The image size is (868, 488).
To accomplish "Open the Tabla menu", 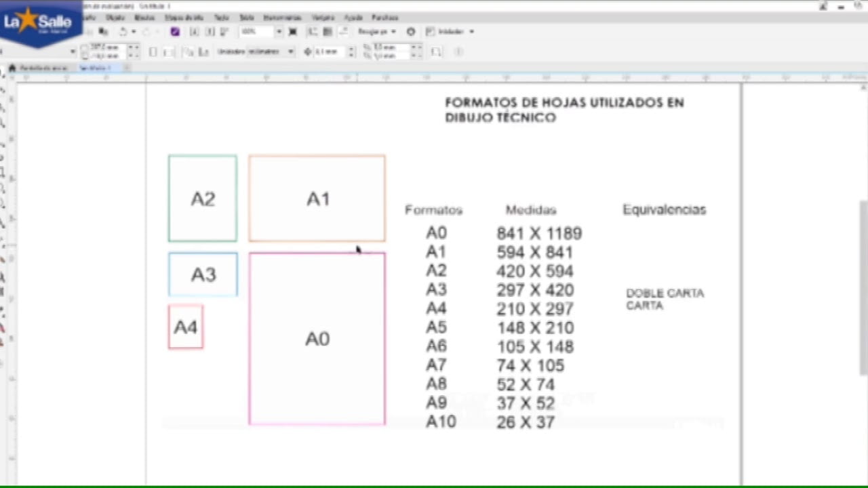I will [247, 18].
